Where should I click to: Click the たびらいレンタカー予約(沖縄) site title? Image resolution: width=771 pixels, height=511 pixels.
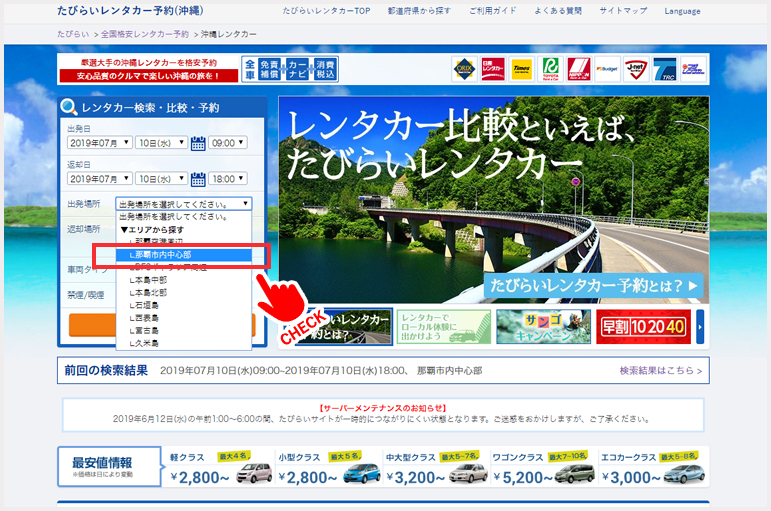pos(130,10)
